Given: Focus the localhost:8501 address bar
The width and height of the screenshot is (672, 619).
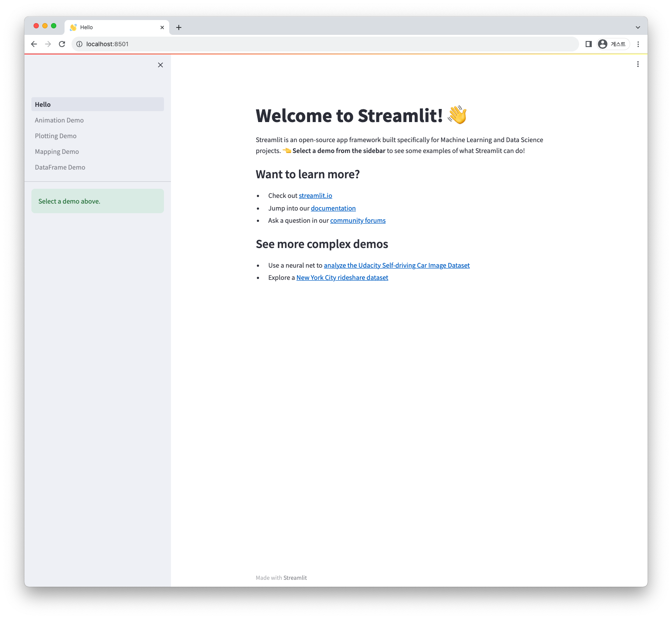Looking at the screenshot, I should (325, 44).
